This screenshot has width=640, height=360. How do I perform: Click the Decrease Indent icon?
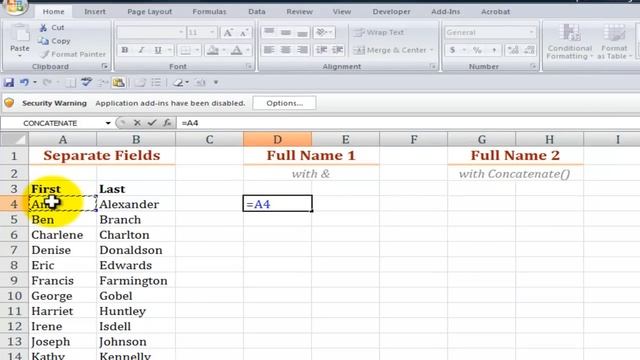[322, 50]
